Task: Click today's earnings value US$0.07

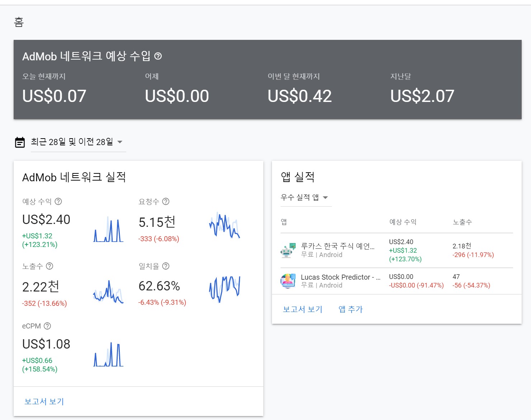Action: tap(54, 96)
